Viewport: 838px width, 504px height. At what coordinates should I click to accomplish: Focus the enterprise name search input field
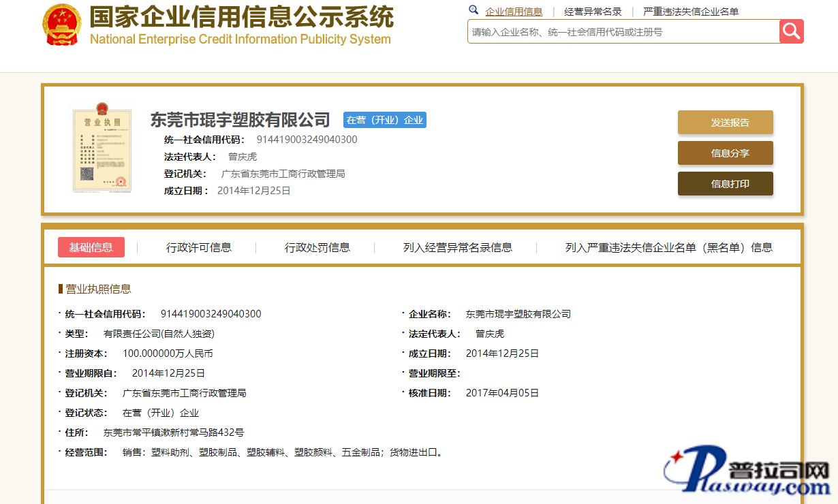click(623, 32)
